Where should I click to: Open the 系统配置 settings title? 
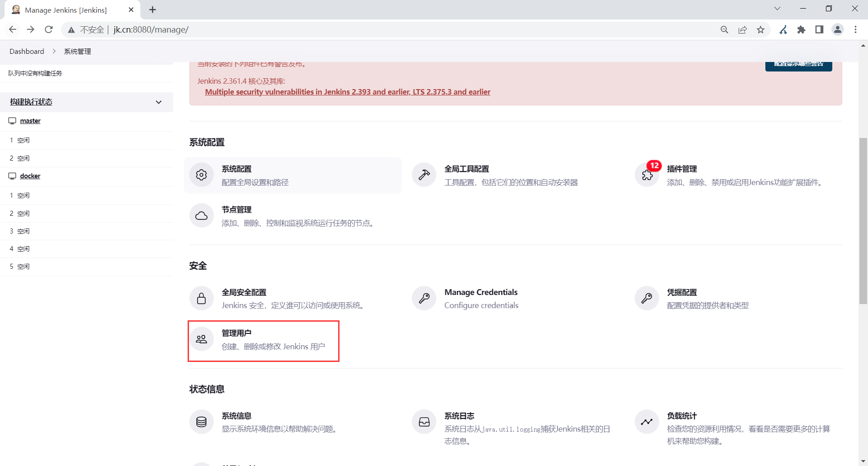236,169
